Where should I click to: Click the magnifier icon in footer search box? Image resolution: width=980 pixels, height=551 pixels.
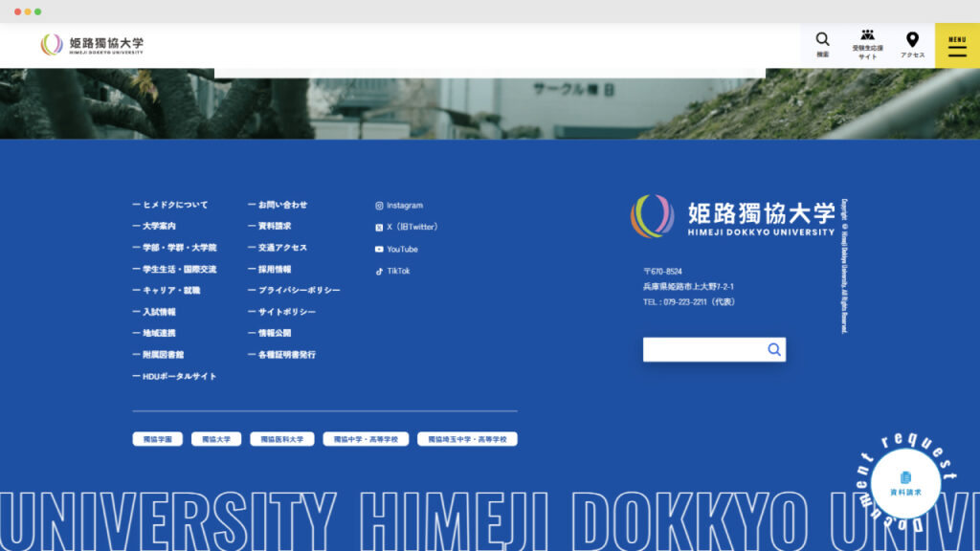coord(773,350)
